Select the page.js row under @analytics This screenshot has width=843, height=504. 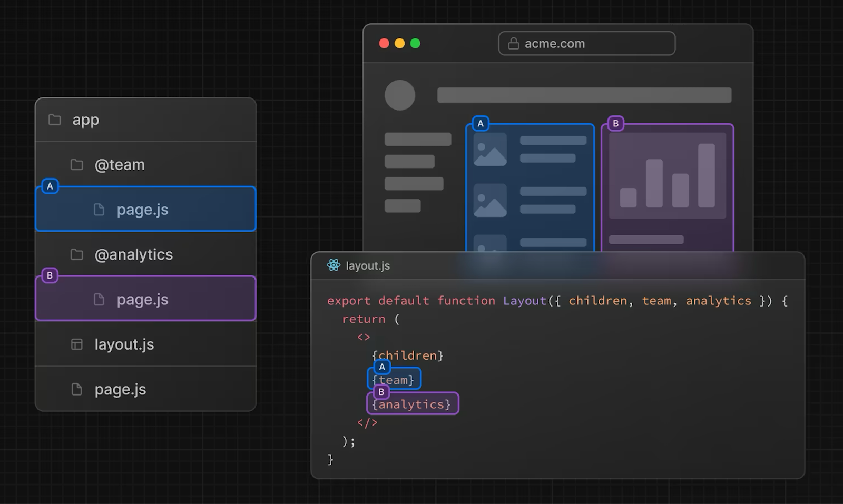click(x=145, y=299)
